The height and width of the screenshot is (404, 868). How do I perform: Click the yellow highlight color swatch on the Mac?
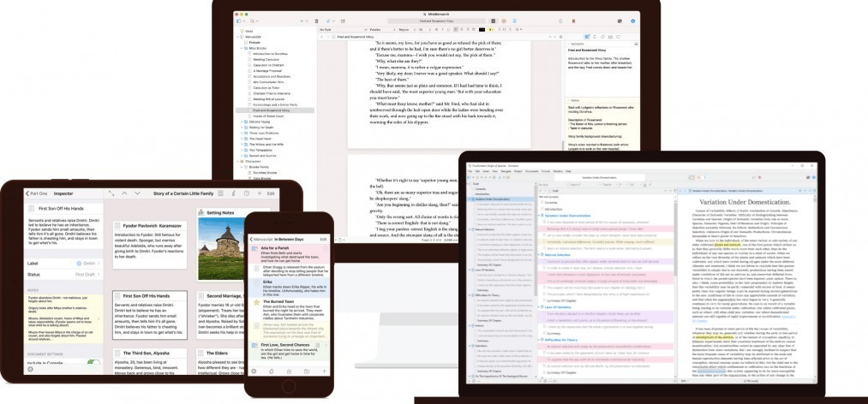pyautogui.click(x=491, y=29)
